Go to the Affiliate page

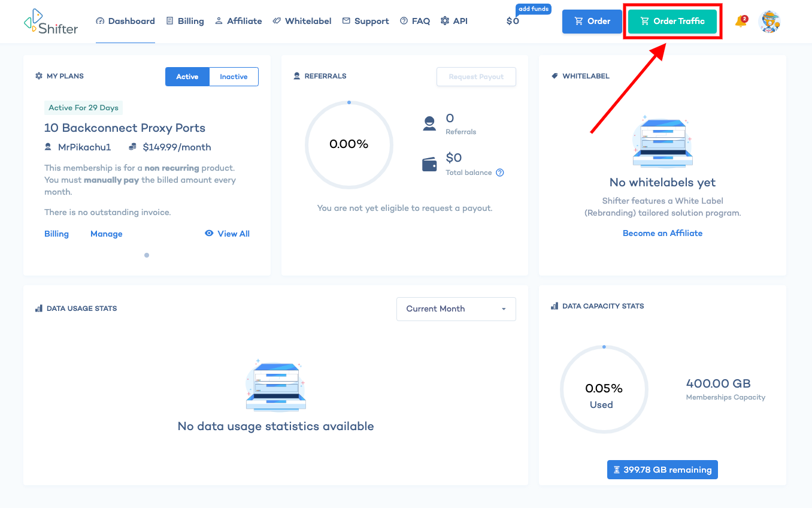coord(238,21)
